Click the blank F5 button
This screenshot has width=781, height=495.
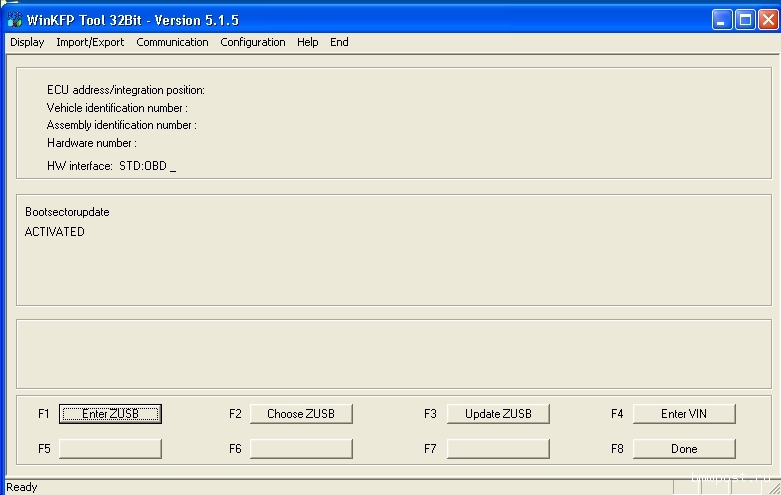(x=110, y=449)
